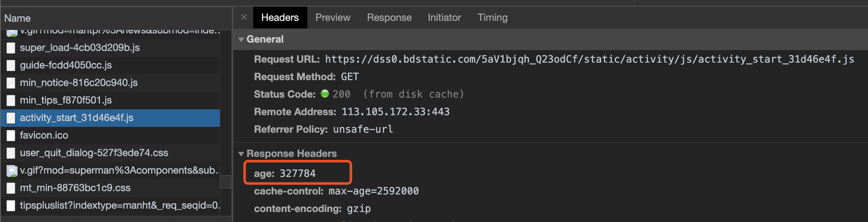This screenshot has height=222, width=868.
Task: Open the Initiator tab
Action: [x=444, y=18]
